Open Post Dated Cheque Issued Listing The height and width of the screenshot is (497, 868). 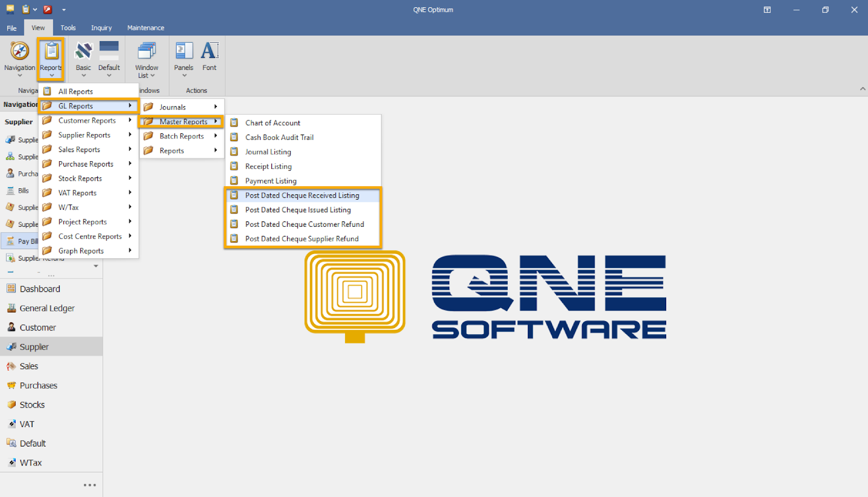coord(303,210)
